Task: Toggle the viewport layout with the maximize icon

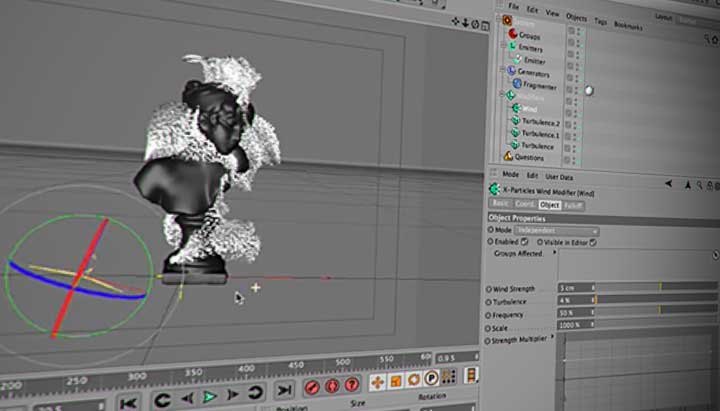Action: (485, 26)
